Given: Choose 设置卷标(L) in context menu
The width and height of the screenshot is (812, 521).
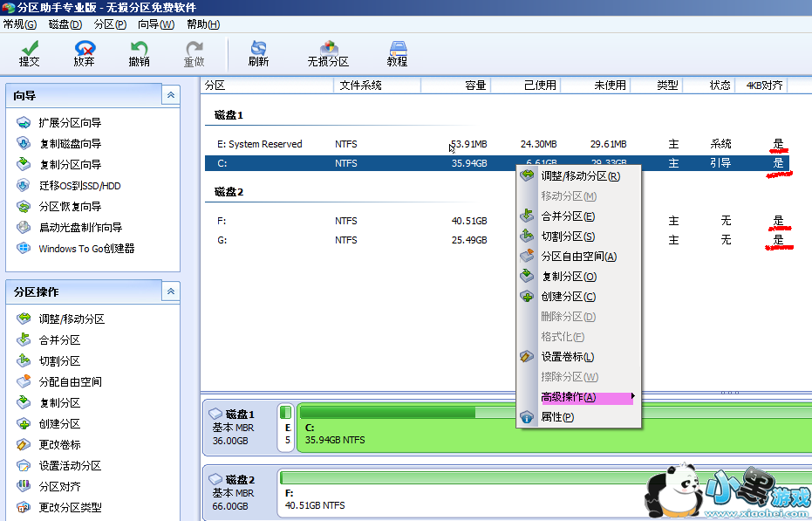Looking at the screenshot, I should (579, 357).
